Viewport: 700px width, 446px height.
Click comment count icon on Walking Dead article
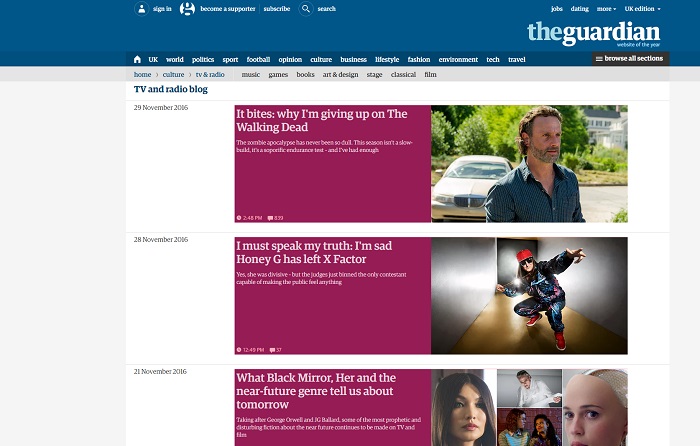tap(270, 218)
